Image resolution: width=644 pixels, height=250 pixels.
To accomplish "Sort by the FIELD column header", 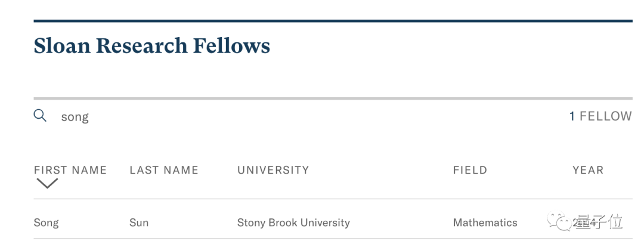I will (x=470, y=170).
